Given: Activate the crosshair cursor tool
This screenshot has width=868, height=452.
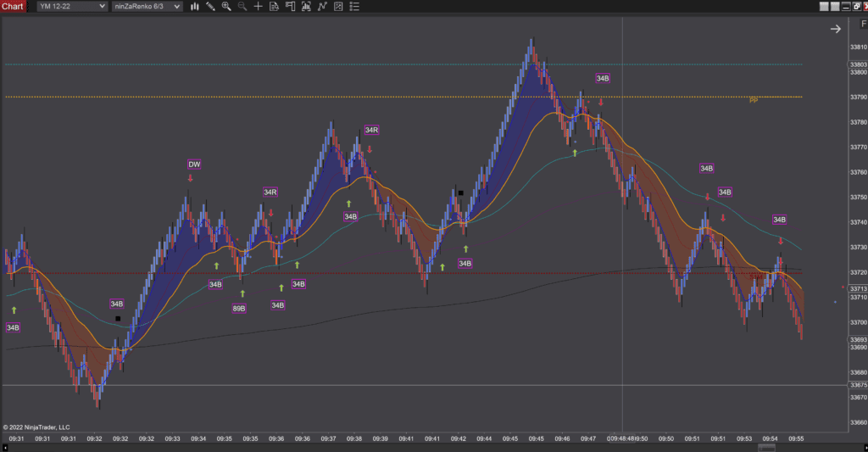Looking at the screenshot, I should (258, 6).
